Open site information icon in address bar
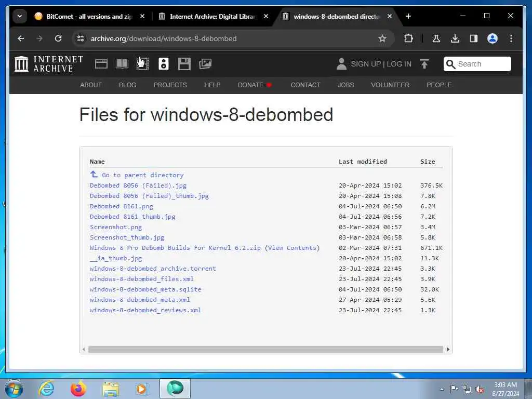 coord(81,38)
